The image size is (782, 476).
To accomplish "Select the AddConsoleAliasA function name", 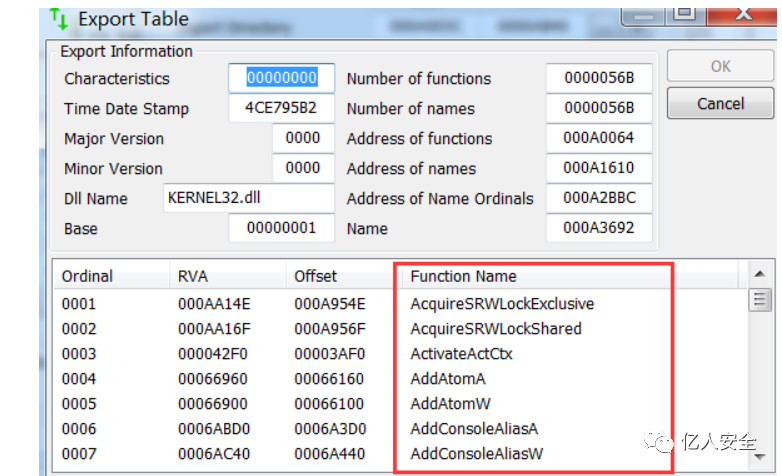I will click(474, 429).
